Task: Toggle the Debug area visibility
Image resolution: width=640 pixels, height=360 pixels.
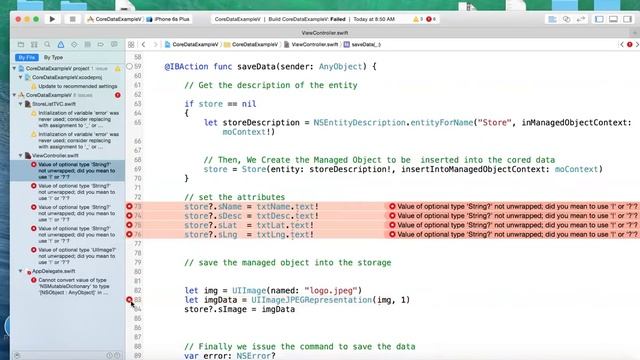Action: (x=613, y=19)
